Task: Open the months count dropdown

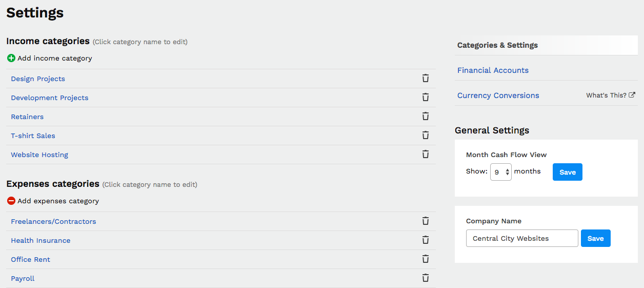Action: coord(500,172)
